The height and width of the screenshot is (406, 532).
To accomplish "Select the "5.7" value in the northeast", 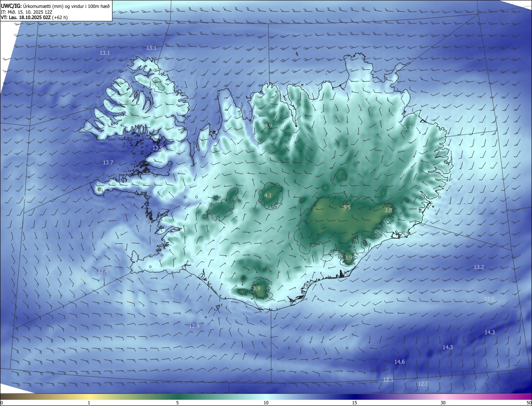I will coord(408,128).
